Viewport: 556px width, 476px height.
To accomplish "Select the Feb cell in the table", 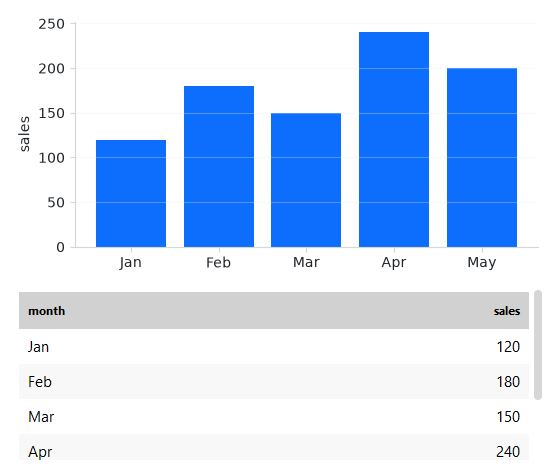I will [40, 382].
